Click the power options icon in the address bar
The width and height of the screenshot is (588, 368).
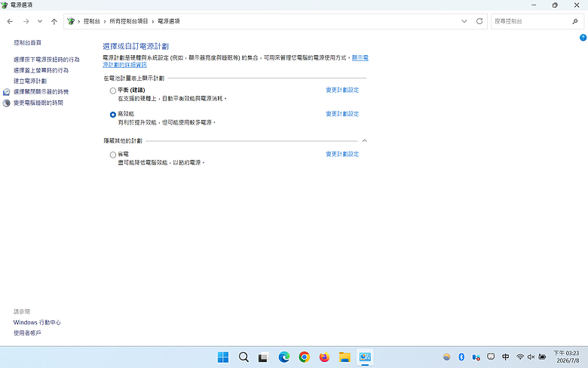pos(71,21)
